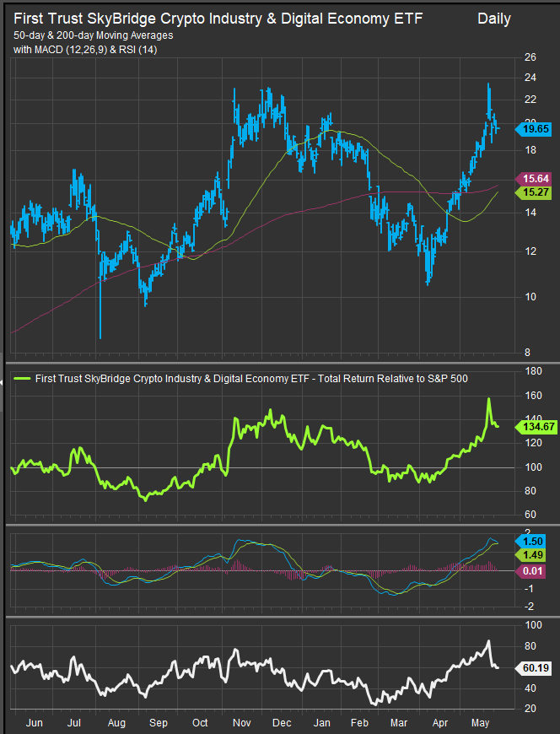Click the green legend line swatch in relative panel
Image resolution: width=560 pixels, height=734 pixels.
22,379
